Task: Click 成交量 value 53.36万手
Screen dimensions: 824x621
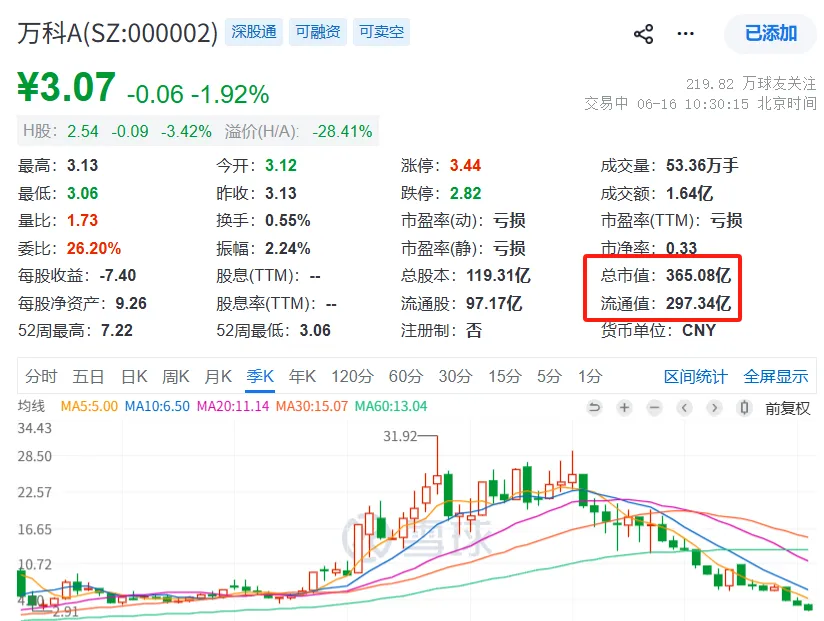Action: pyautogui.click(x=702, y=165)
